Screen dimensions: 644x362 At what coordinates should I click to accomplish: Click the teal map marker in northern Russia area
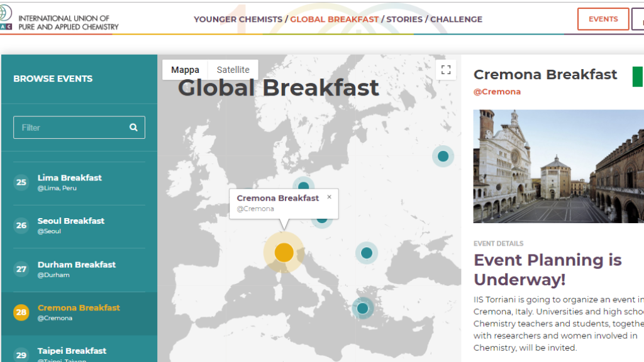click(443, 156)
